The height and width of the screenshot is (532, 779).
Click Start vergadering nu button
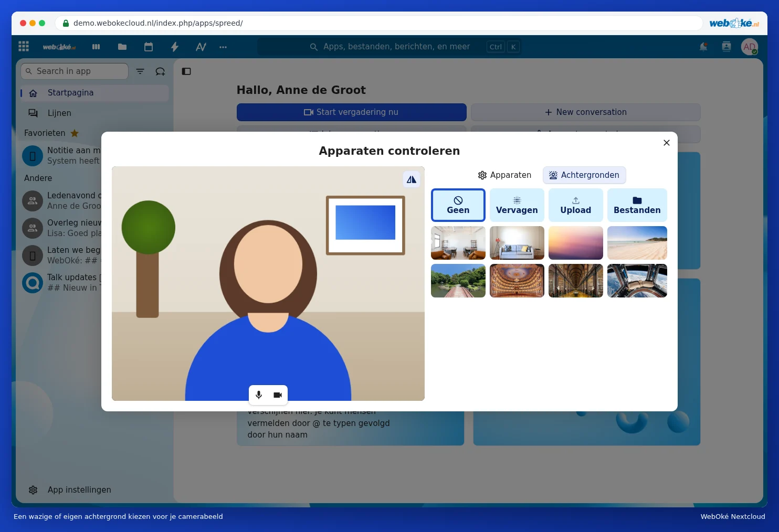pos(352,112)
